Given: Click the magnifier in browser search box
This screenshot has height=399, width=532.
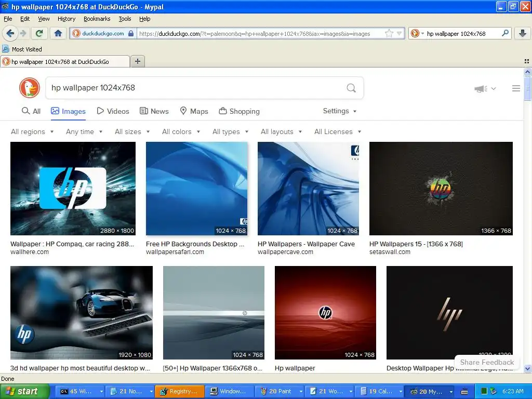Looking at the screenshot, I should (505, 33).
